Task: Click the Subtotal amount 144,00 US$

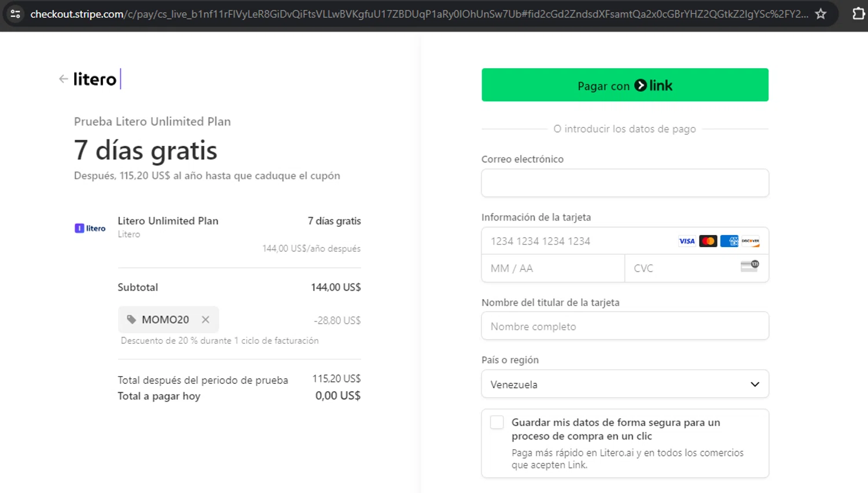Action: (x=336, y=287)
